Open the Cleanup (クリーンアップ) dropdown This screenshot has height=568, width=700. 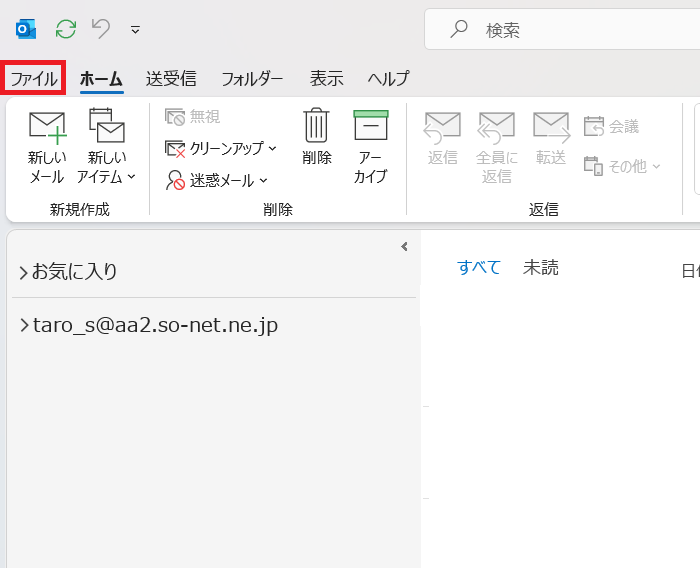pyautogui.click(x=221, y=148)
